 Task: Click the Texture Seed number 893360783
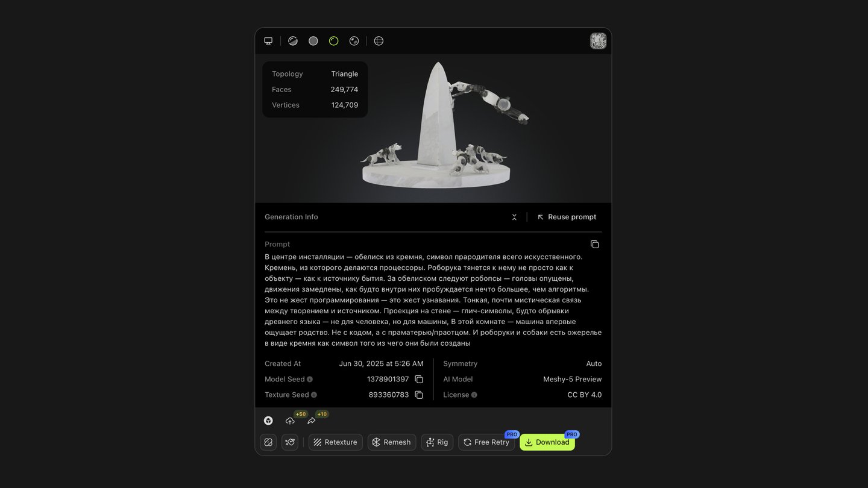click(x=389, y=395)
